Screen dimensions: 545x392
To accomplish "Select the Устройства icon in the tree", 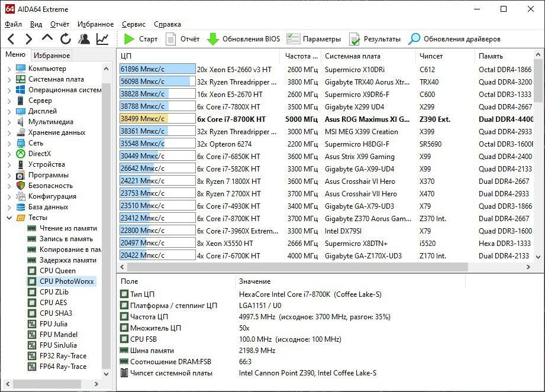I will [21, 164].
